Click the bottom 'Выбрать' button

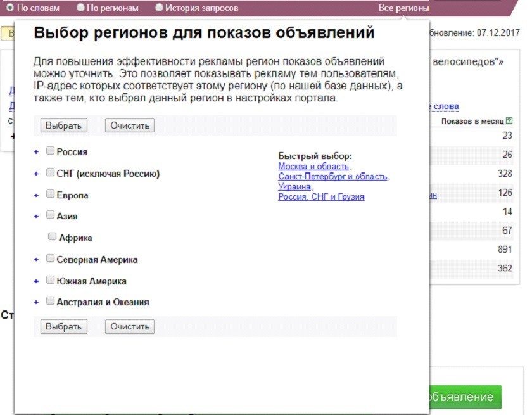pos(64,326)
